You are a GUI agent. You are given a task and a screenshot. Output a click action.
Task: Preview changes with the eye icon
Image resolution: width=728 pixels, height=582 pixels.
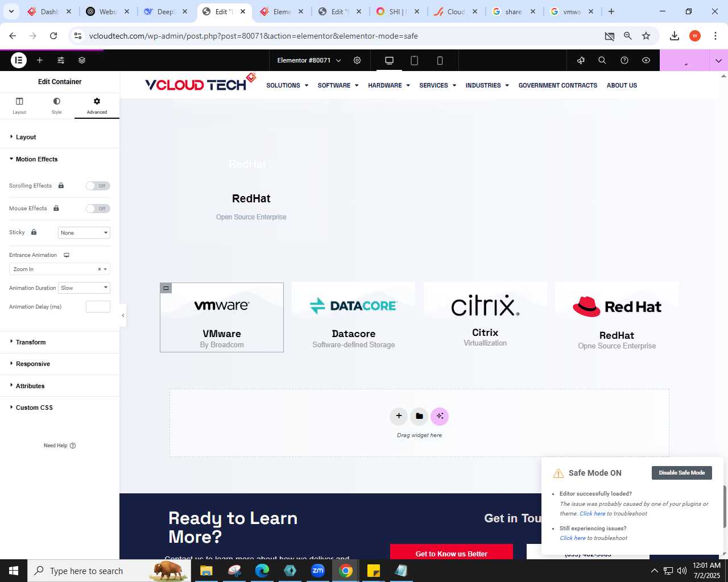[646, 60]
